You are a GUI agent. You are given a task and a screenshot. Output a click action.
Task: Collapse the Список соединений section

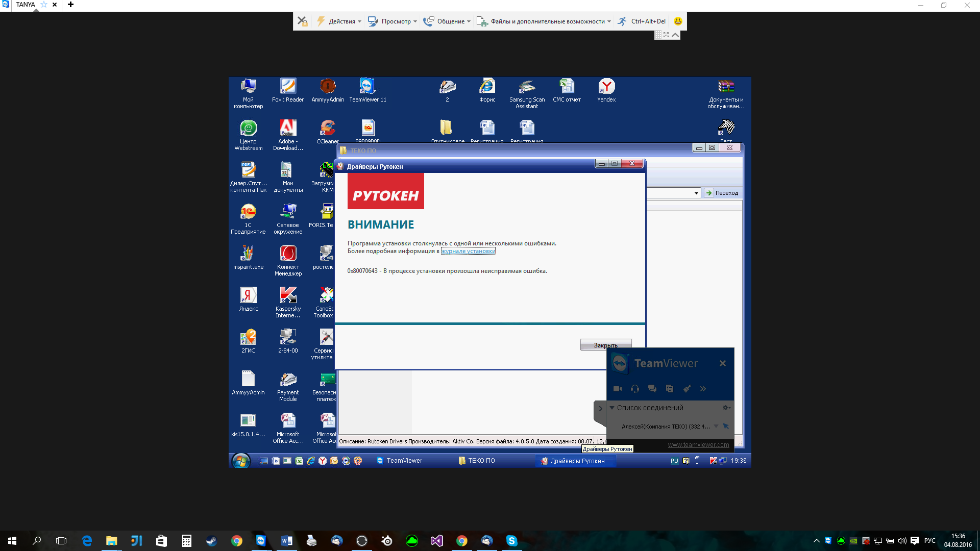(612, 408)
